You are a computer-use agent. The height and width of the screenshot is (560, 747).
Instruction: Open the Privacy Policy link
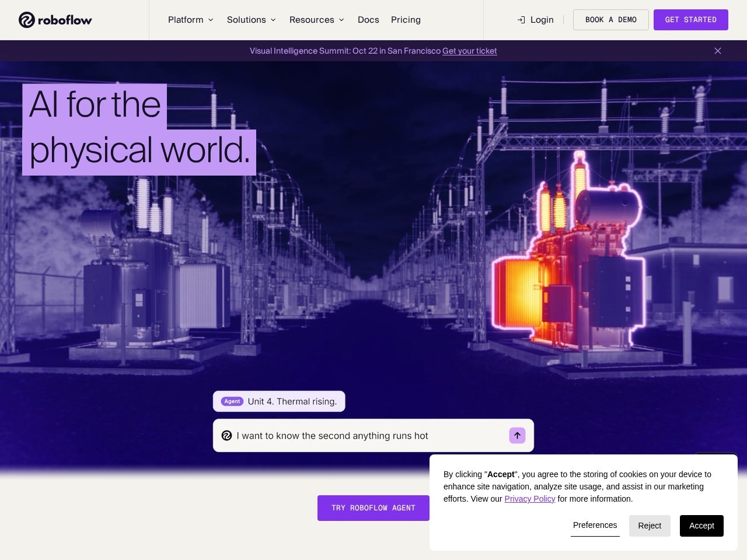(x=530, y=499)
